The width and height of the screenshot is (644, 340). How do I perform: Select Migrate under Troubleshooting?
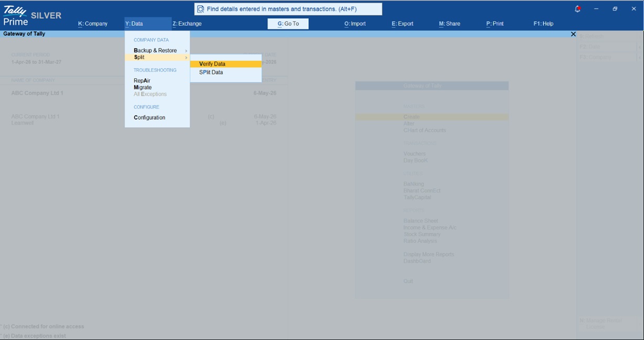[143, 87]
